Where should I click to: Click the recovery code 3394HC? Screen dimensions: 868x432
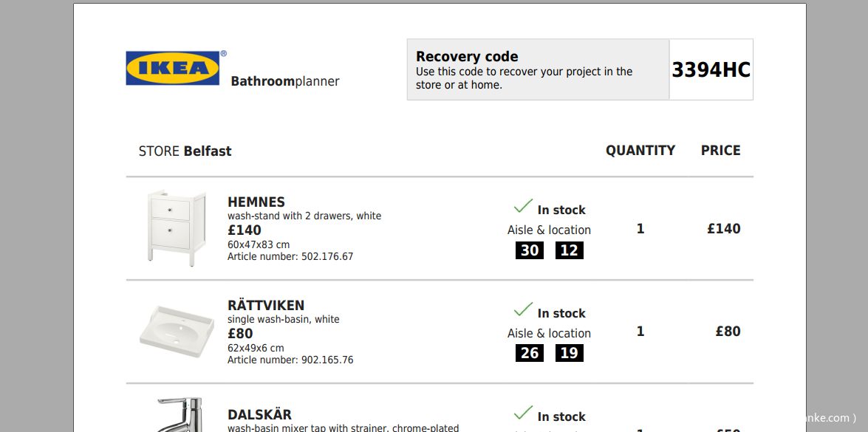click(x=711, y=70)
